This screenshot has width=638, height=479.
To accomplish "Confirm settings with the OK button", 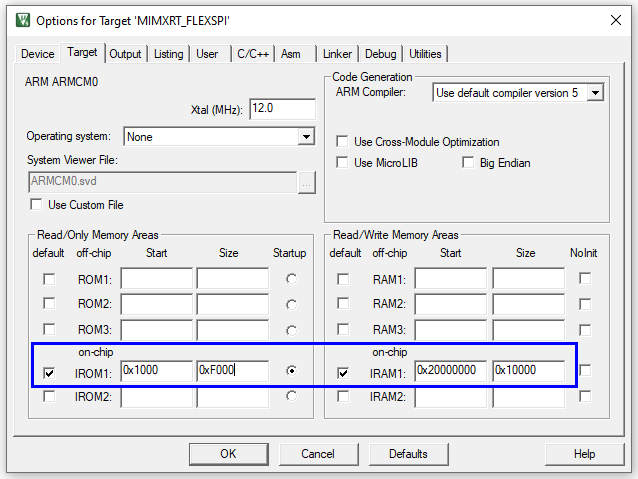I will point(229,454).
